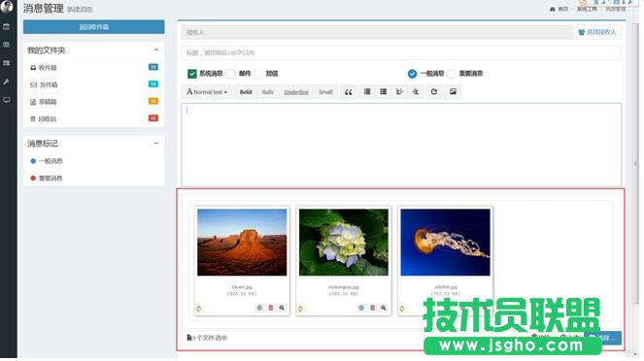The width and height of the screenshot is (644, 361).
Task: Outdent text with the outdent icon
Action: tap(399, 91)
